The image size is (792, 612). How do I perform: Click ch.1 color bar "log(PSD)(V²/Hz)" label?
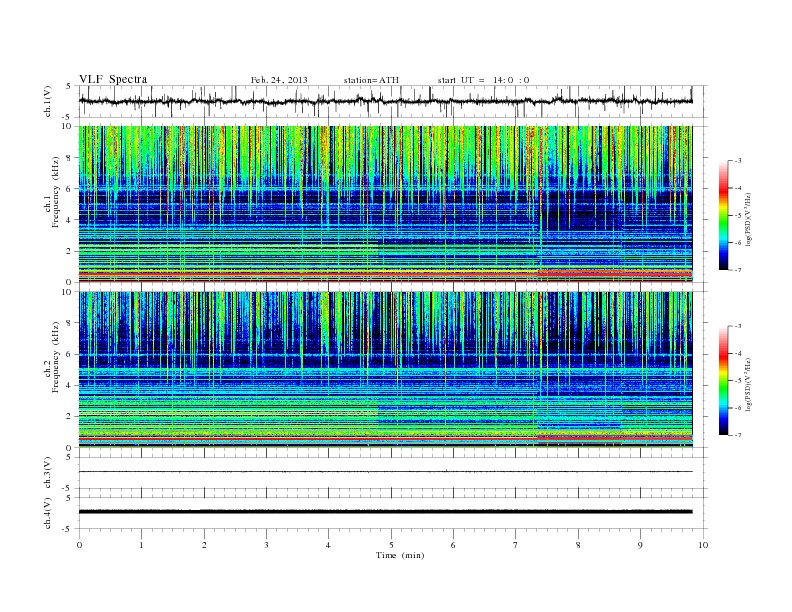coord(748,219)
